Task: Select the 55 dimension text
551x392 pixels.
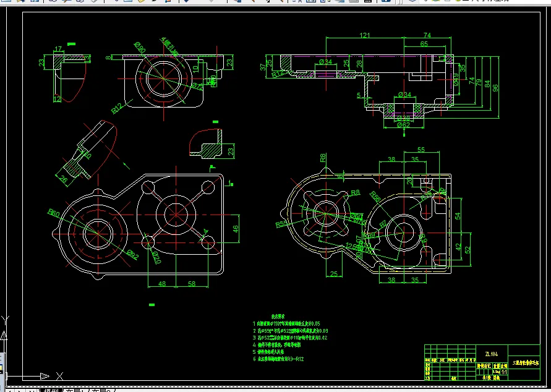Action: 421,150
